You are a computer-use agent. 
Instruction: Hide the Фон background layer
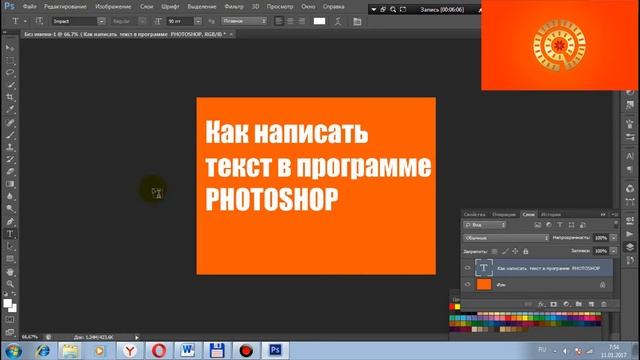click(x=468, y=284)
